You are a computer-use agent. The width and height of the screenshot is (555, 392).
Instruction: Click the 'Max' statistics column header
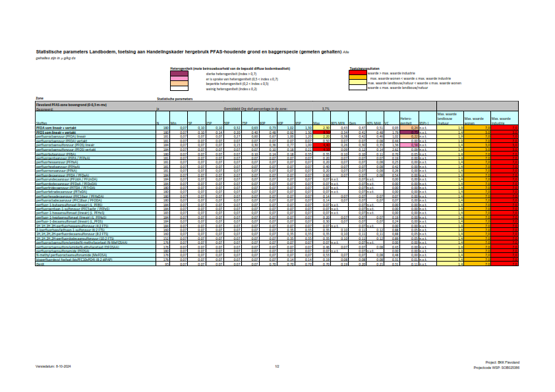[317, 123]
